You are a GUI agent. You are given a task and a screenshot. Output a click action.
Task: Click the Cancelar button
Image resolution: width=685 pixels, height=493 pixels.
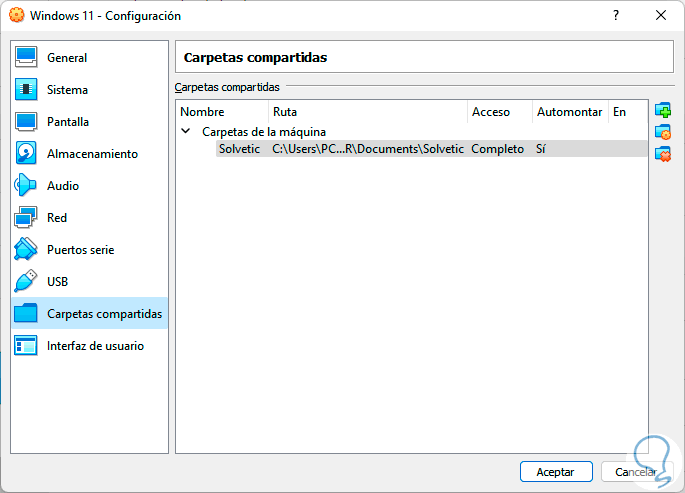click(x=636, y=472)
